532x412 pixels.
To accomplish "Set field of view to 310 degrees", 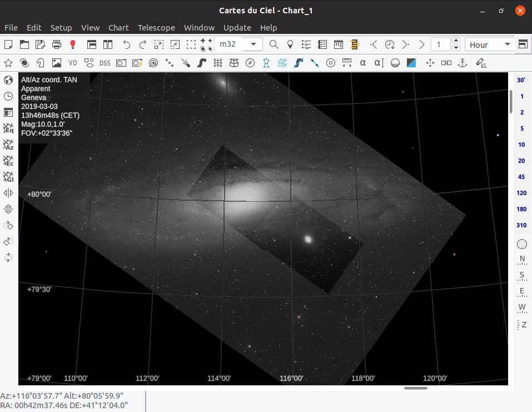I will coord(521,225).
